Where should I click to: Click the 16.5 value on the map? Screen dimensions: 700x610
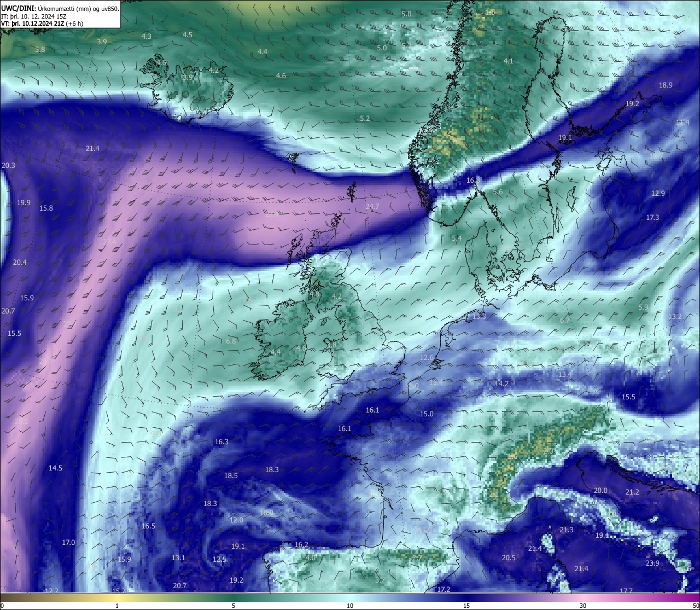point(148,526)
